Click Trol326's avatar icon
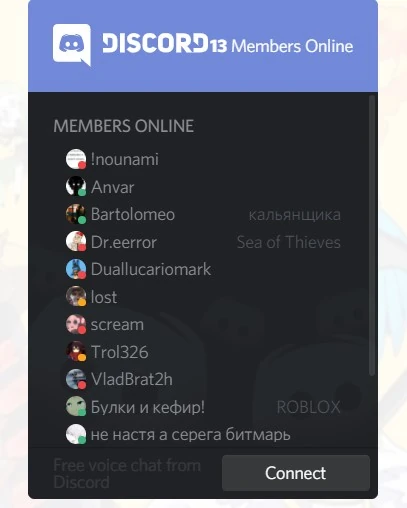The width and height of the screenshot is (407, 508). [x=76, y=351]
